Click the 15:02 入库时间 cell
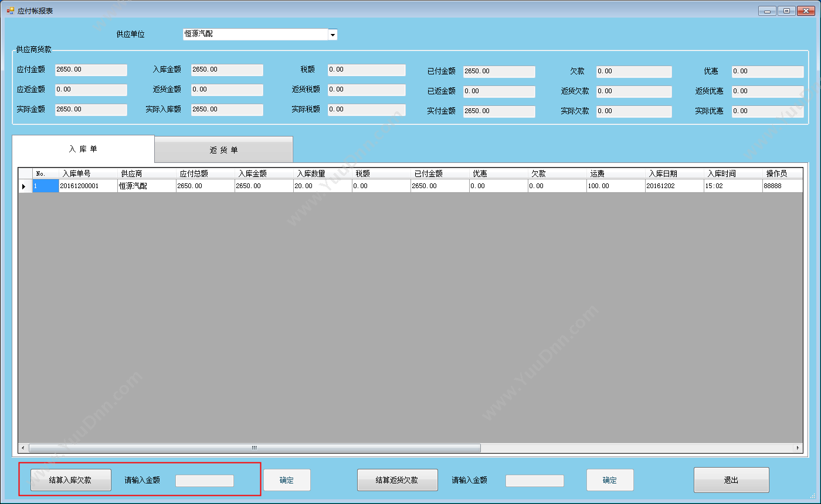 click(733, 186)
